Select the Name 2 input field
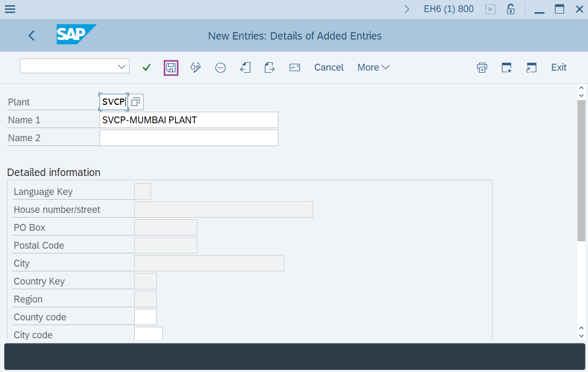Image resolution: width=588 pixels, height=372 pixels. coord(188,138)
